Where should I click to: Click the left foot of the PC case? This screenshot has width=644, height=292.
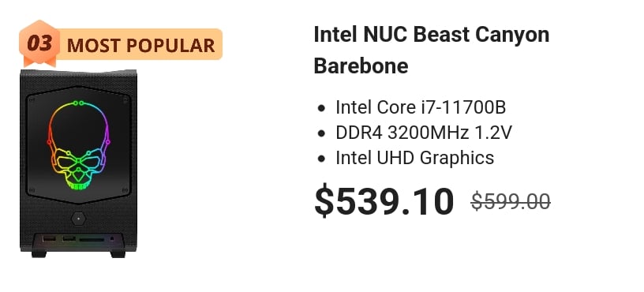[x=39, y=254]
